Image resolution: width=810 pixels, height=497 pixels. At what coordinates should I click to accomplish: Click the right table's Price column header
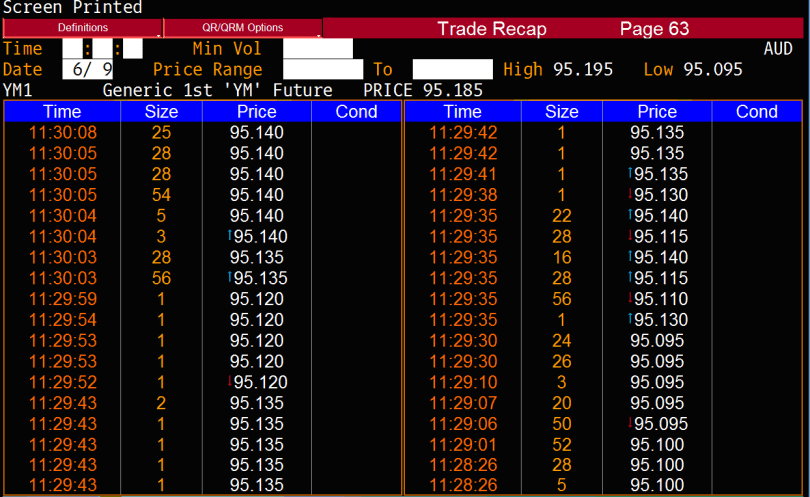pos(657,112)
